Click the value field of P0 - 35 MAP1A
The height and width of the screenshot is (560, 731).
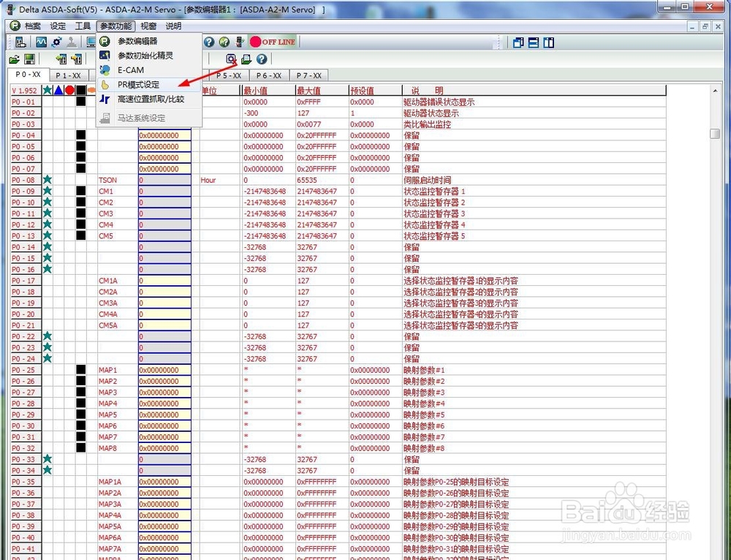pyautogui.click(x=164, y=482)
